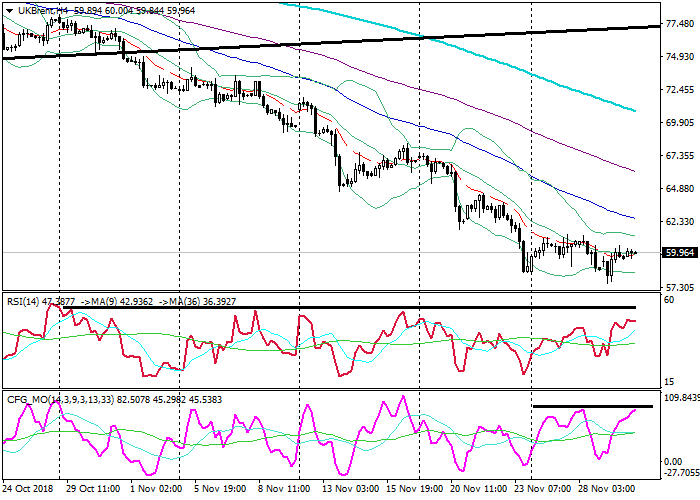Image resolution: width=700 pixels, height=500 pixels.
Task: Click the 57.305 price scale value
Action: point(680,288)
